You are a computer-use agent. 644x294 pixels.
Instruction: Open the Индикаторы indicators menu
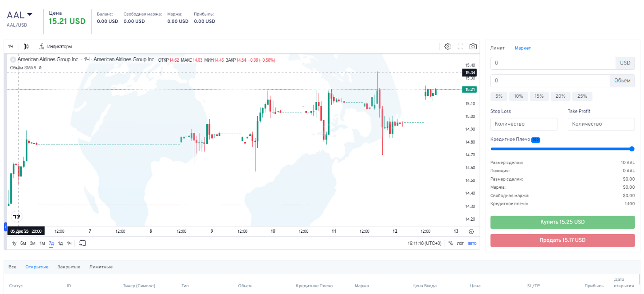pyautogui.click(x=55, y=46)
